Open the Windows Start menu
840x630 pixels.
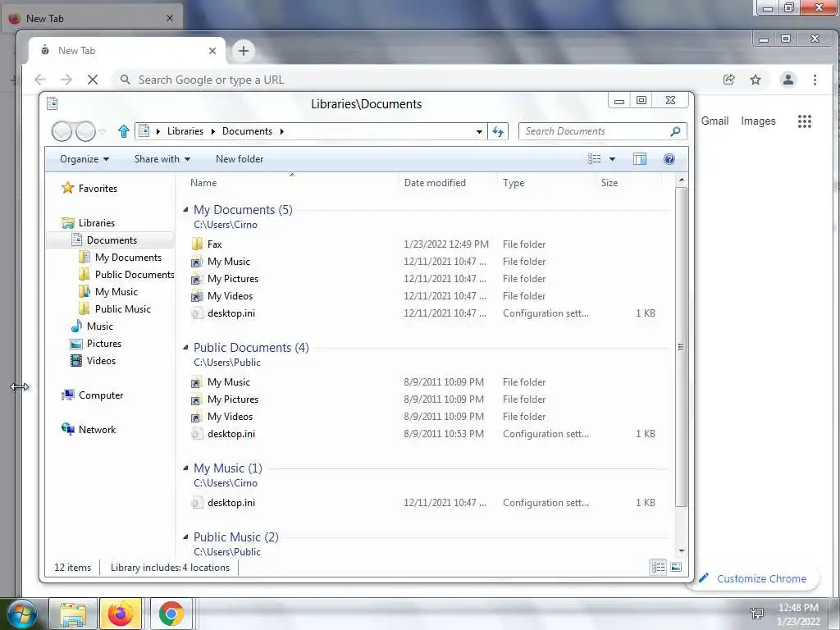point(22,614)
